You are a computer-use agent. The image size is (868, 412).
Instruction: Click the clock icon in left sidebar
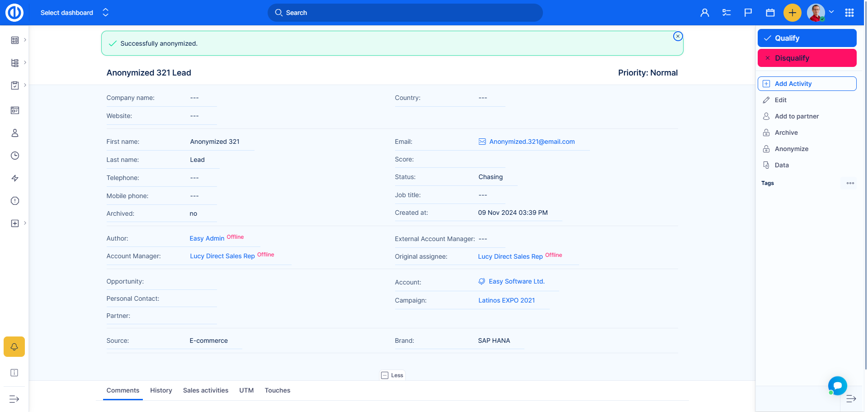pyautogui.click(x=15, y=156)
